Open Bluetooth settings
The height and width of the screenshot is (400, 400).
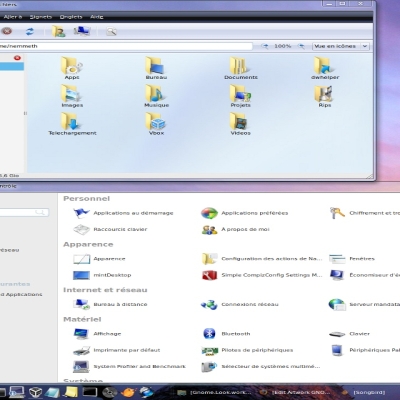click(x=226, y=334)
